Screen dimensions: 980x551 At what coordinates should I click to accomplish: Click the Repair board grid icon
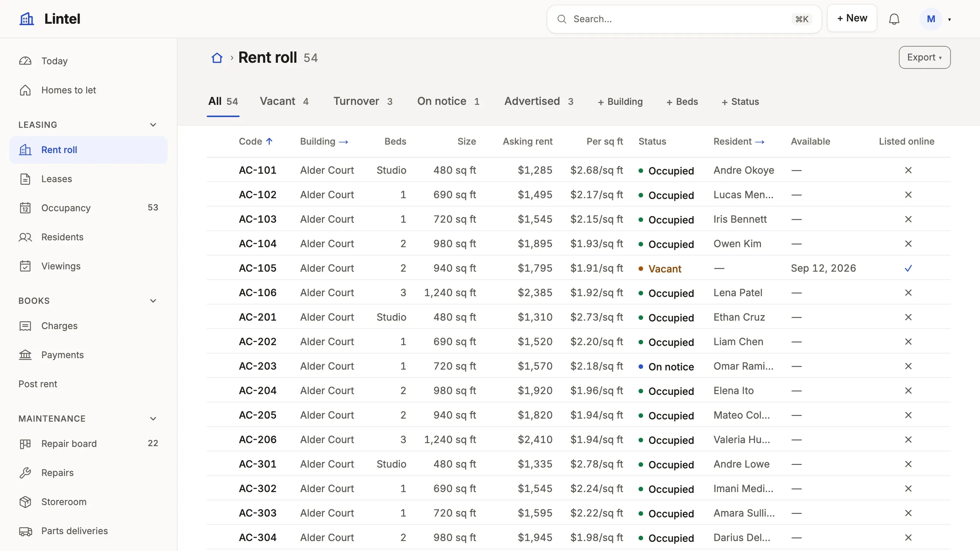click(x=25, y=443)
